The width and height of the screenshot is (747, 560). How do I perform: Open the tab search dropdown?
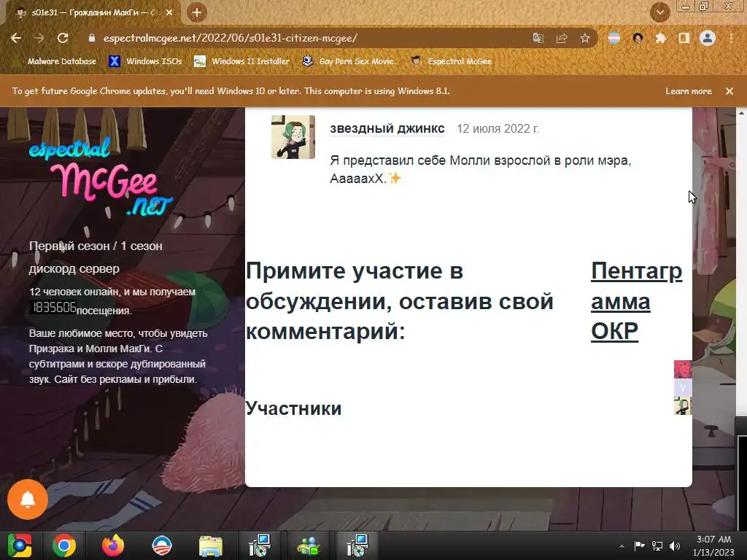[x=660, y=12]
